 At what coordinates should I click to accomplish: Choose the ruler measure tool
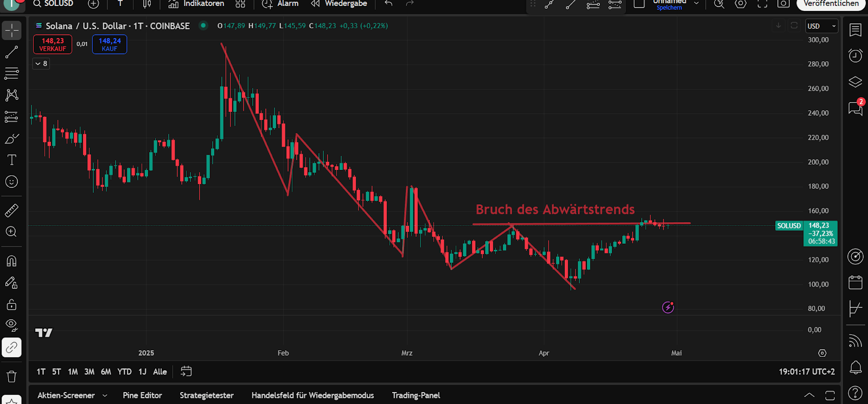coord(11,210)
